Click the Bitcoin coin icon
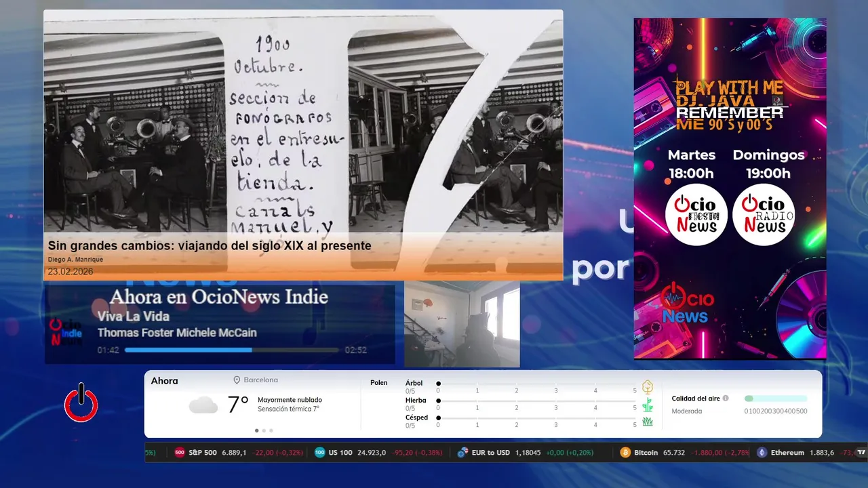Viewport: 868px width, 488px height. pyautogui.click(x=625, y=453)
